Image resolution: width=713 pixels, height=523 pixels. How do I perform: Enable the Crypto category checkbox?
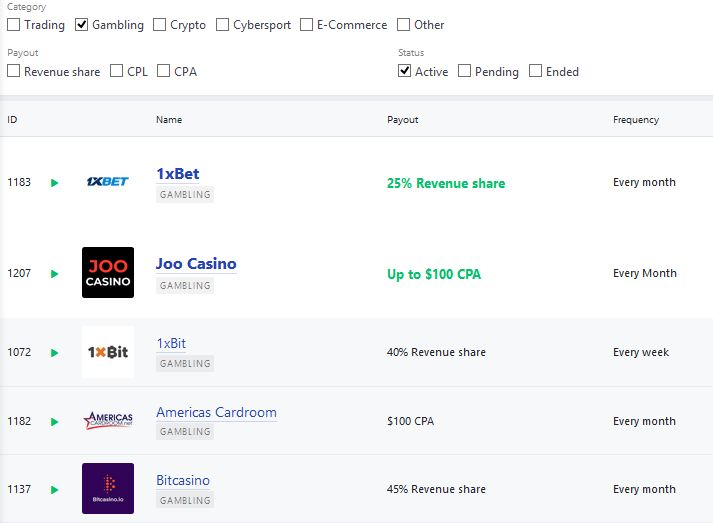(160, 25)
